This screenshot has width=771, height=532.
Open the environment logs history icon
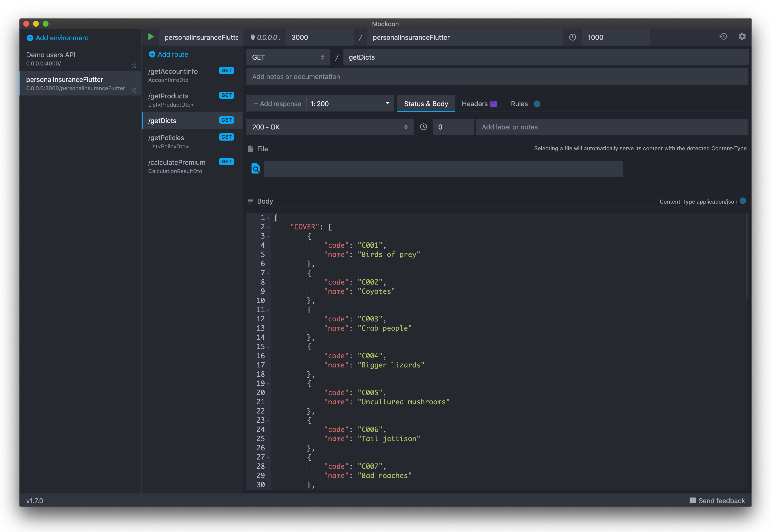[x=723, y=37]
